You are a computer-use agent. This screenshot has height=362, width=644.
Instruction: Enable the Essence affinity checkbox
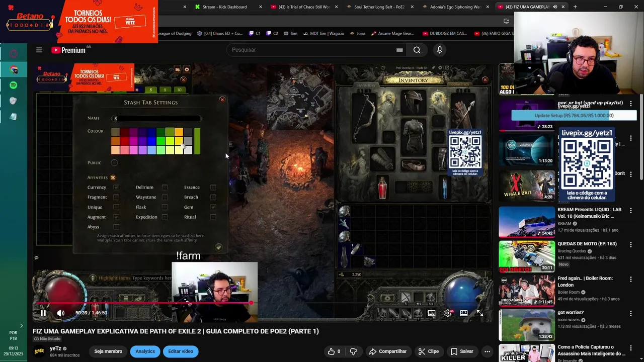213,188
